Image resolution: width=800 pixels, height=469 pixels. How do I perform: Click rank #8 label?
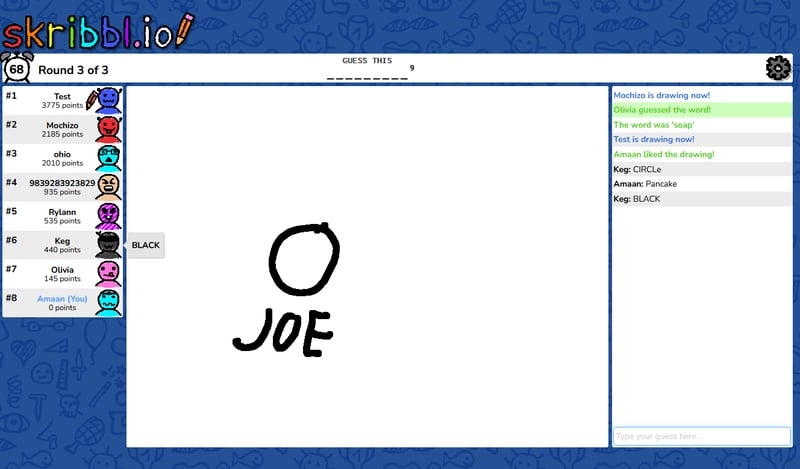pos(11,298)
